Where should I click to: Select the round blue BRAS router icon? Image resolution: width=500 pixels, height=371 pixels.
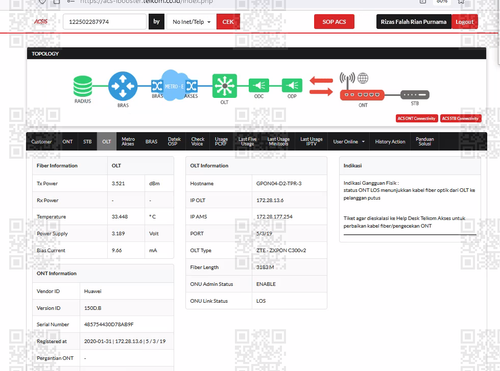click(x=123, y=86)
